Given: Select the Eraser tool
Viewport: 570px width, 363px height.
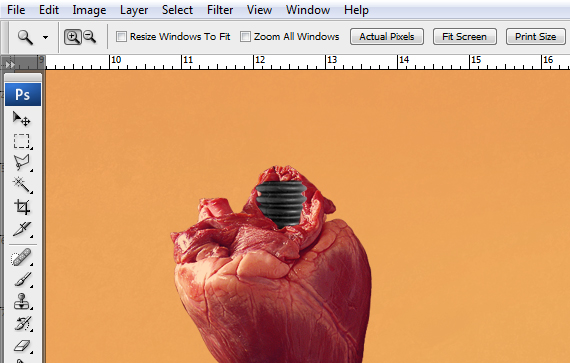Looking at the screenshot, I should pos(22,346).
